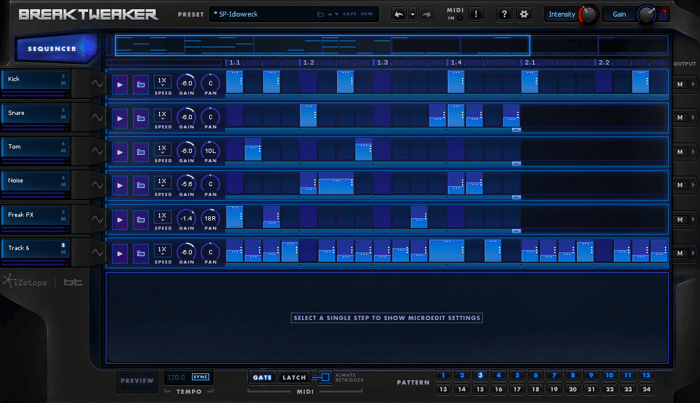Open help with question mark button
This screenshot has height=403, width=700.
504,14
